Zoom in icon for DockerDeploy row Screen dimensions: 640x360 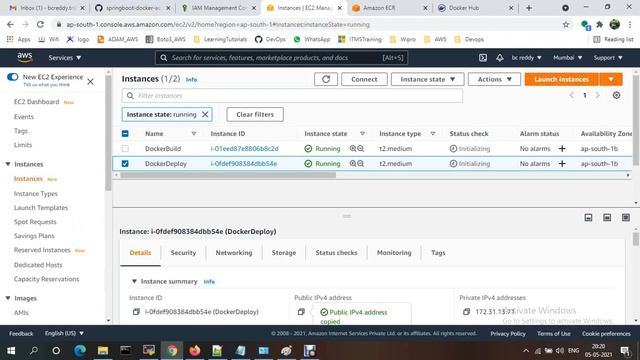(353, 164)
